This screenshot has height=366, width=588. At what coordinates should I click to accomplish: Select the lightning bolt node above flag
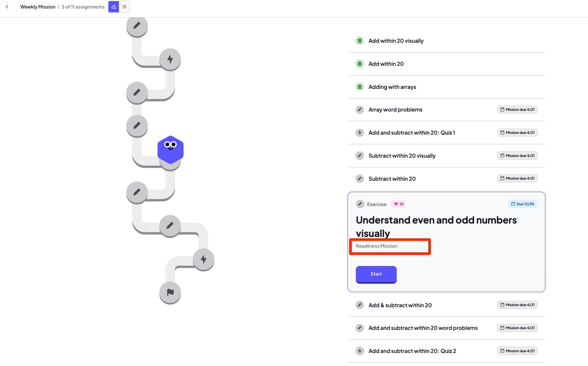coord(204,259)
